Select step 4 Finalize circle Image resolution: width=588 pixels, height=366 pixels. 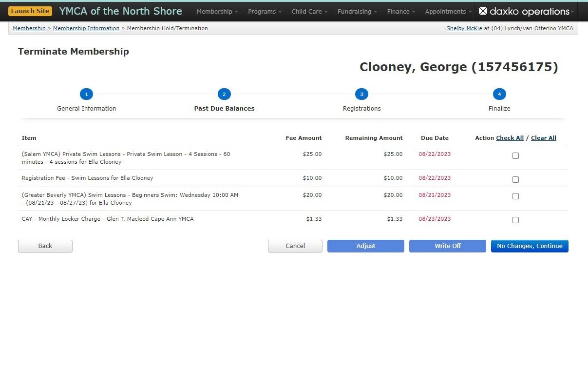point(499,94)
